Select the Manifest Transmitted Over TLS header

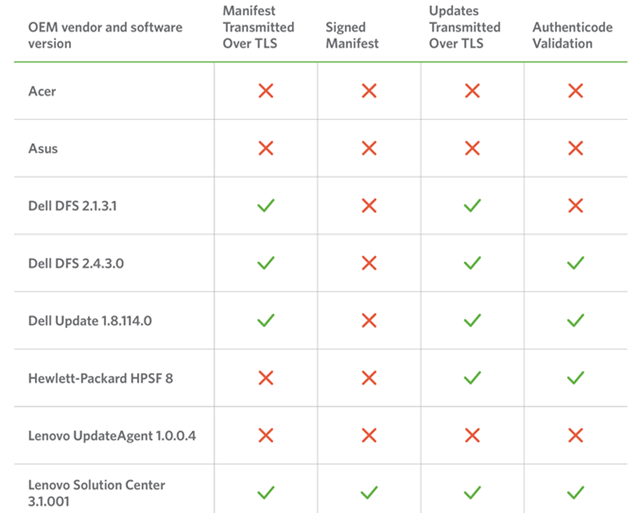pyautogui.click(x=258, y=27)
